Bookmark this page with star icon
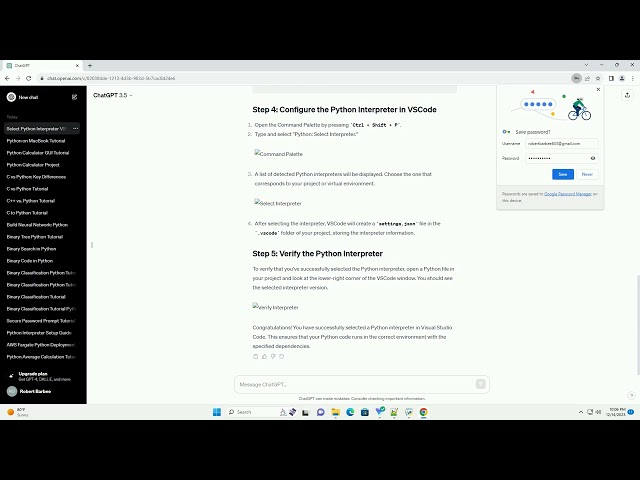The height and width of the screenshot is (480, 640). click(x=598, y=78)
